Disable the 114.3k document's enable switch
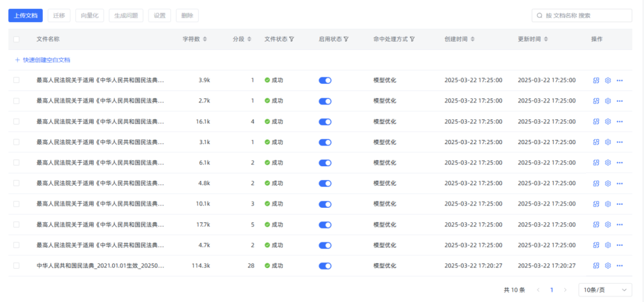 325,266
